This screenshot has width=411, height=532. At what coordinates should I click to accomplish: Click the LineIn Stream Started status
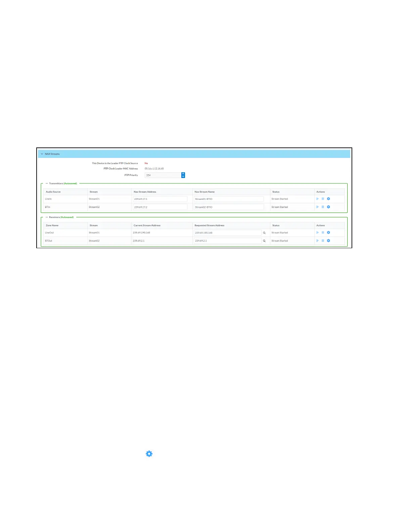click(x=280, y=199)
